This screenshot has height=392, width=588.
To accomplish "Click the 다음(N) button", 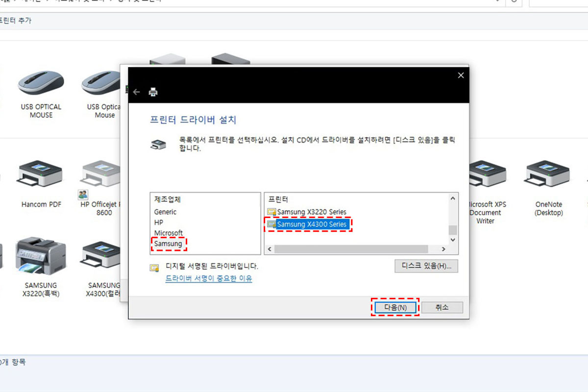I will pyautogui.click(x=395, y=307).
